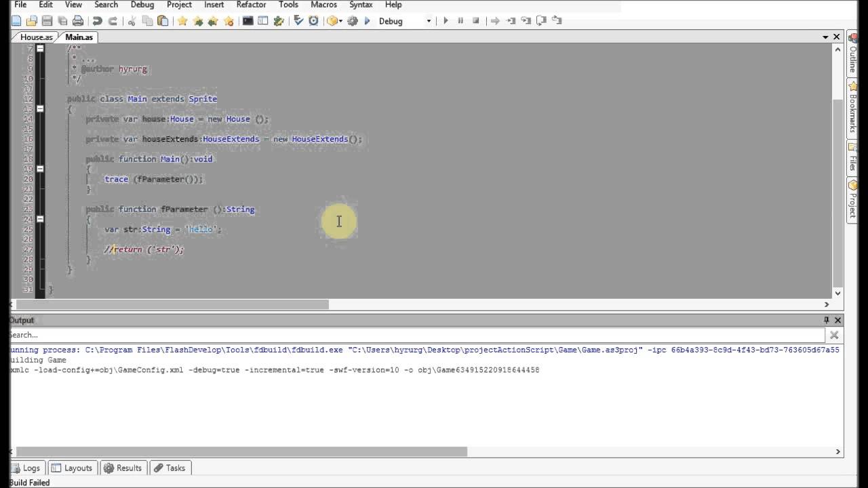Click the Open File folder icon
Viewport: 868px width, 488px height.
pyautogui.click(x=31, y=21)
